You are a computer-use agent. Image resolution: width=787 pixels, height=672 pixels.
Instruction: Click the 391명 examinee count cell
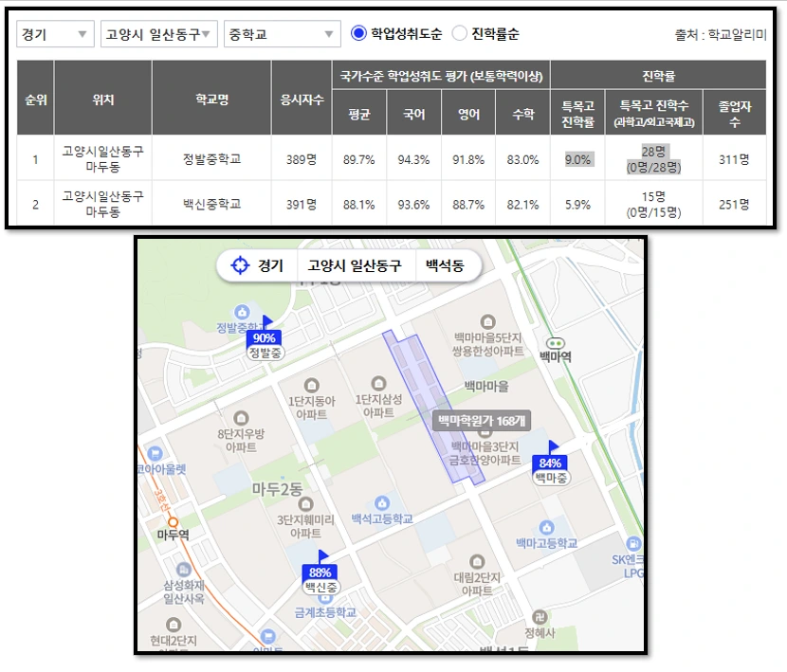click(x=302, y=205)
